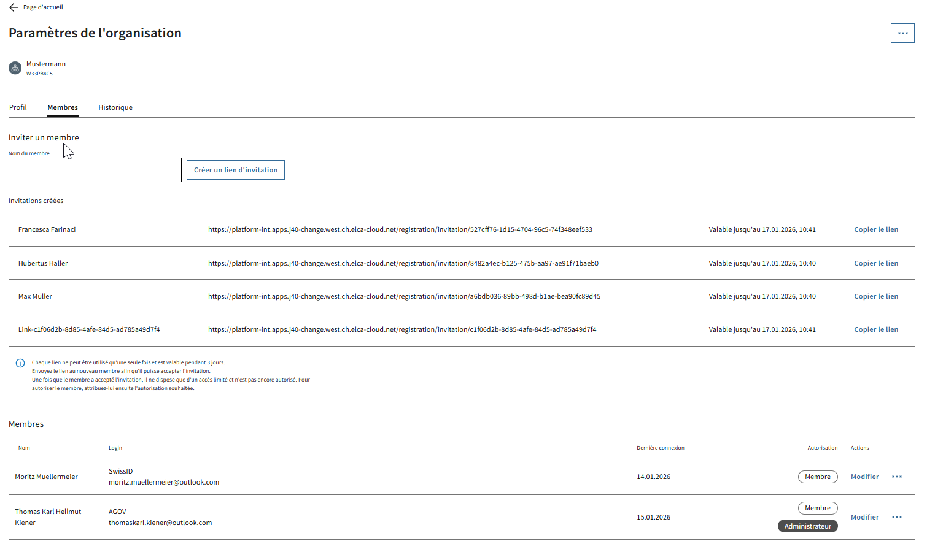Open the Historique tab
The width and height of the screenshot is (927, 560).
pos(115,107)
